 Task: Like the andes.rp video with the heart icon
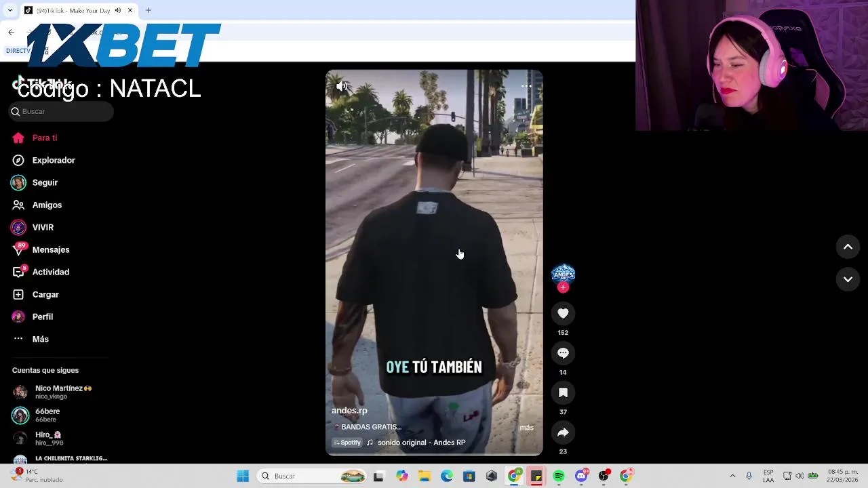click(563, 313)
